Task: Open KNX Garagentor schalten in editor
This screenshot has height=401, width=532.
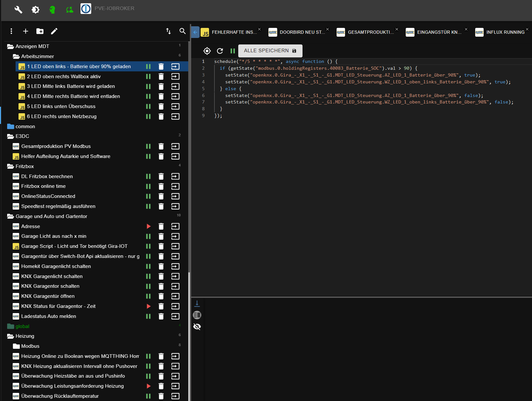Action: (x=175, y=286)
